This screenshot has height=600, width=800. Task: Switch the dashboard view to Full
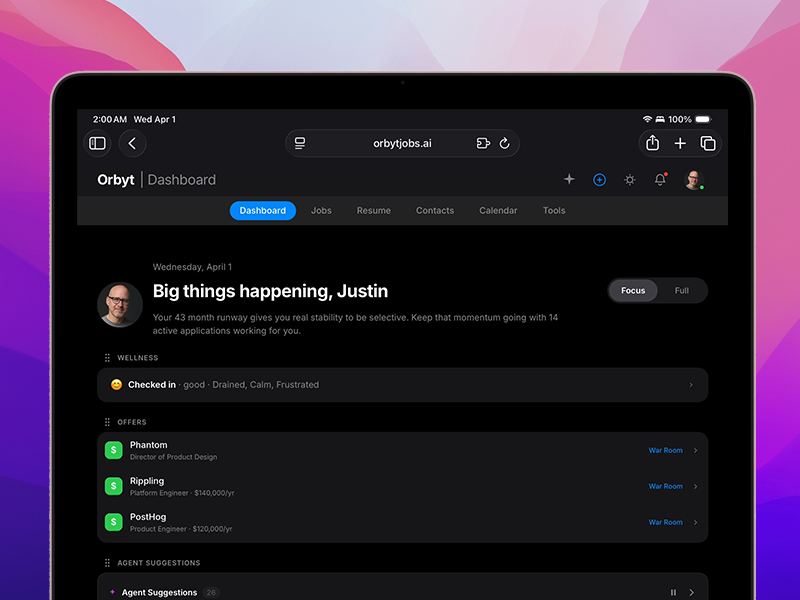pos(681,290)
